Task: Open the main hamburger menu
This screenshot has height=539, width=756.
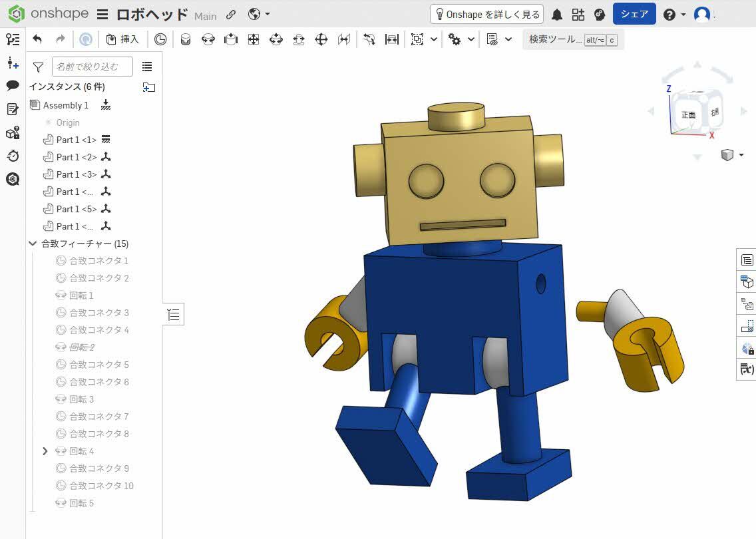Action: tap(102, 15)
